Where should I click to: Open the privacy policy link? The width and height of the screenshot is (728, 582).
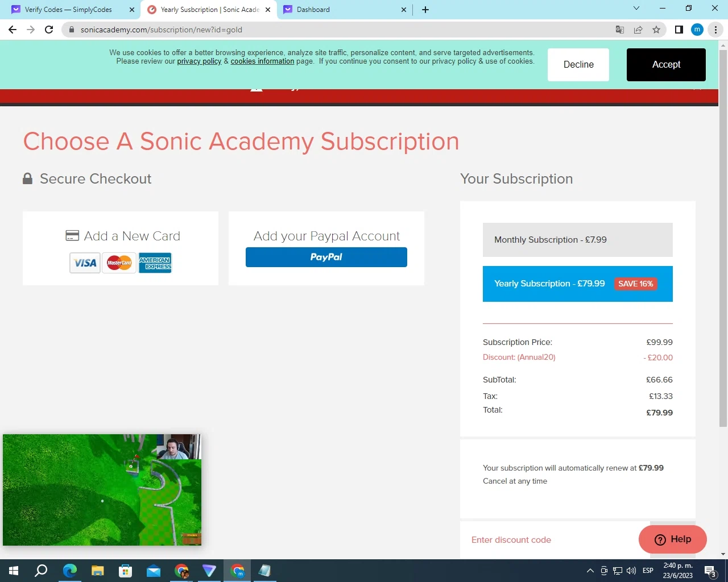tap(199, 61)
